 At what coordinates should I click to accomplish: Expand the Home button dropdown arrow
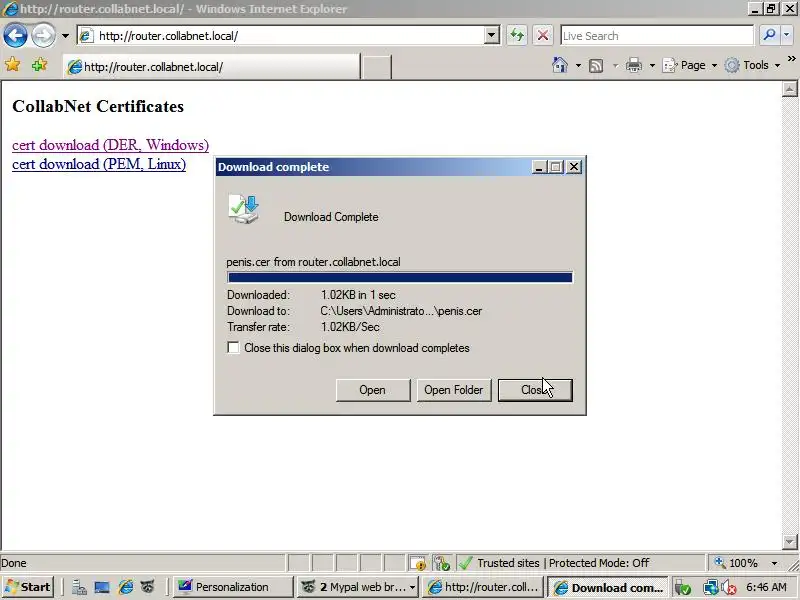(x=578, y=65)
